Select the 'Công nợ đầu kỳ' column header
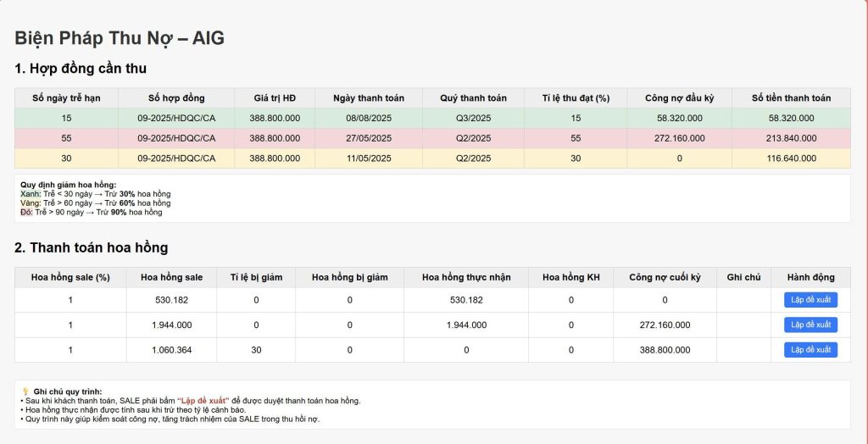The image size is (868, 444). pyautogui.click(x=679, y=98)
